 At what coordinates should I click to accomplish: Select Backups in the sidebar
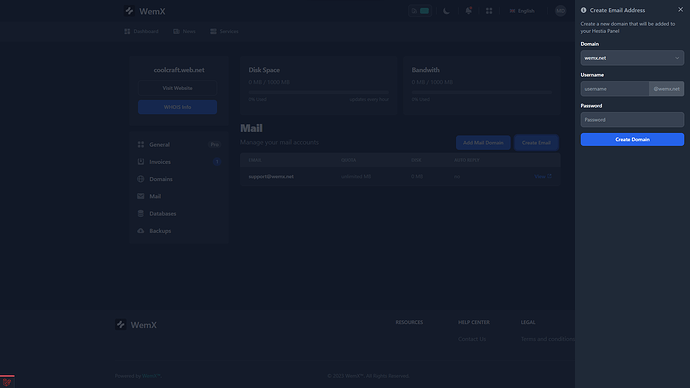coord(179,231)
